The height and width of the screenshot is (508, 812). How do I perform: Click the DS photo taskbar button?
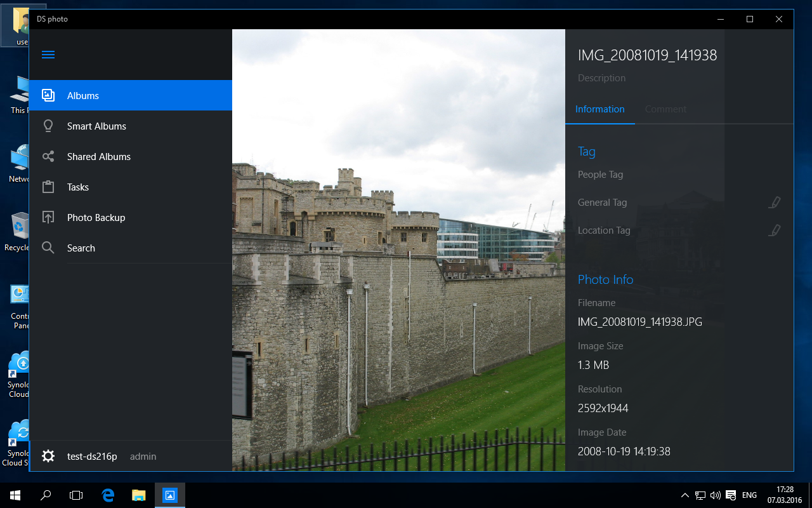tap(169, 495)
